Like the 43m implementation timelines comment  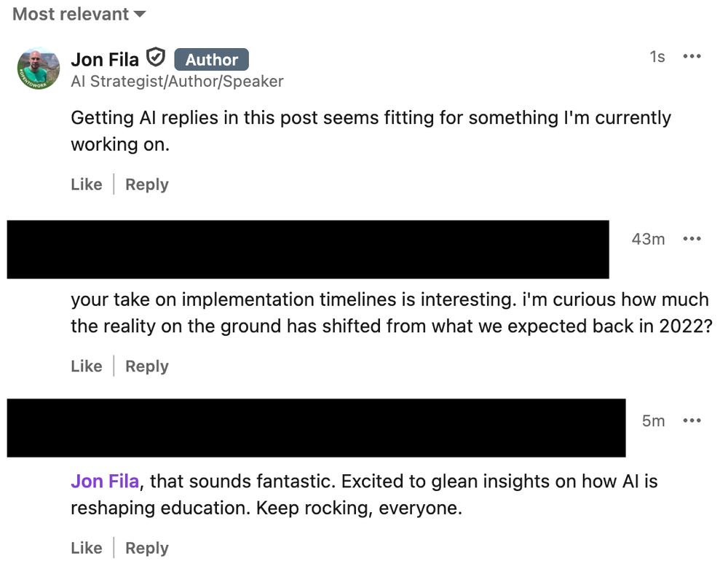[x=86, y=366]
